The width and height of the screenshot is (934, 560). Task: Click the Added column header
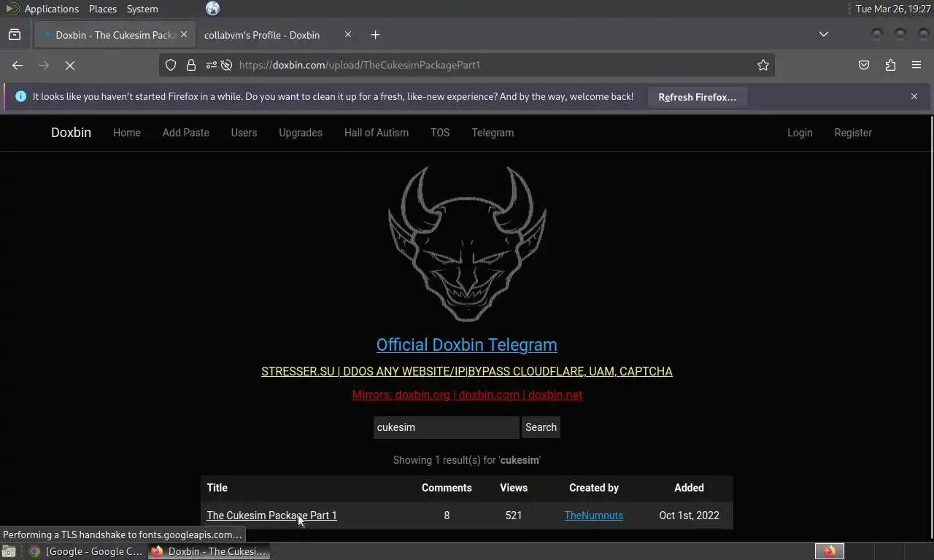point(689,488)
